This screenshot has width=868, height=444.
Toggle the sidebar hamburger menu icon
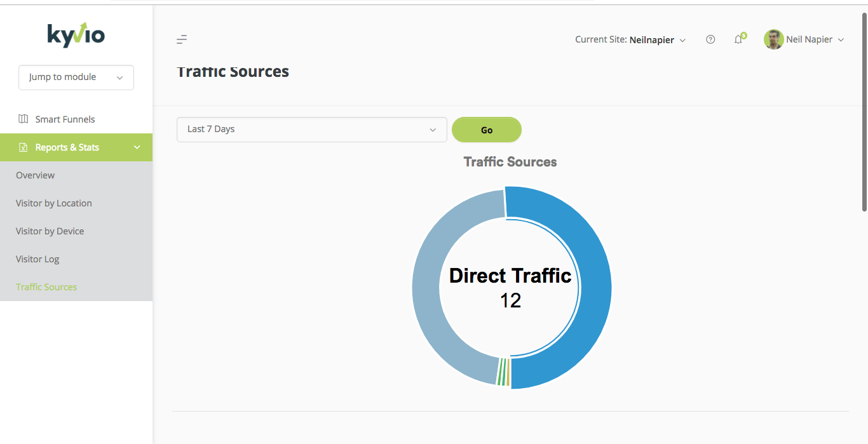click(182, 39)
